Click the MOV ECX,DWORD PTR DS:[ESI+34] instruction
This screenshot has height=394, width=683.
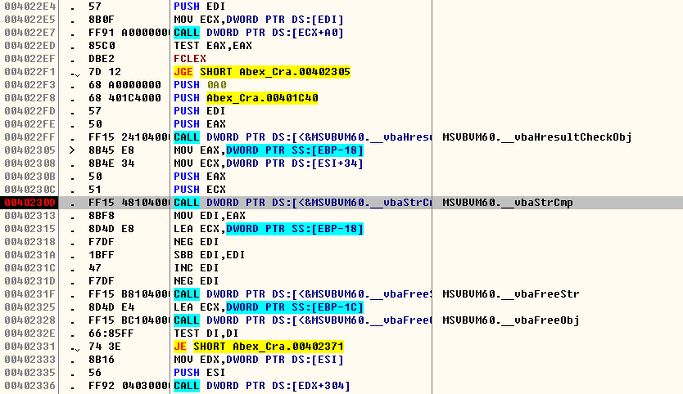(x=268, y=163)
